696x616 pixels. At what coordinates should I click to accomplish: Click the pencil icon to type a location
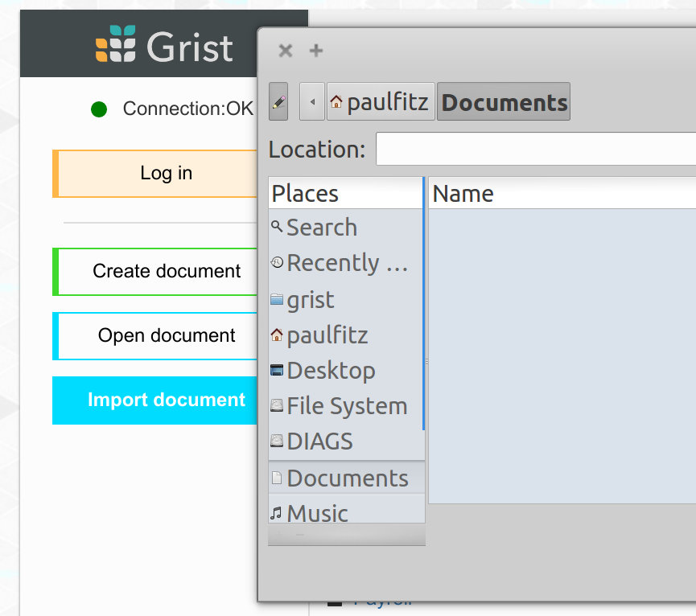pos(278,101)
